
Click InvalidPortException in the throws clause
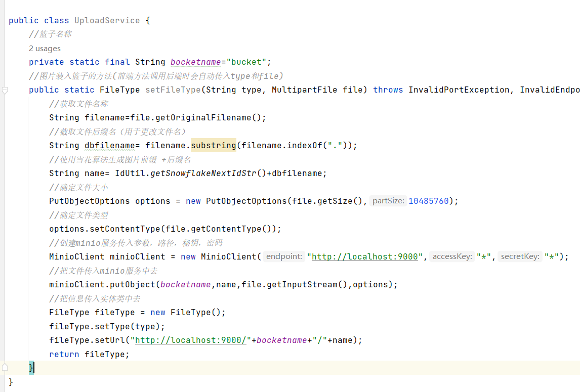459,90
